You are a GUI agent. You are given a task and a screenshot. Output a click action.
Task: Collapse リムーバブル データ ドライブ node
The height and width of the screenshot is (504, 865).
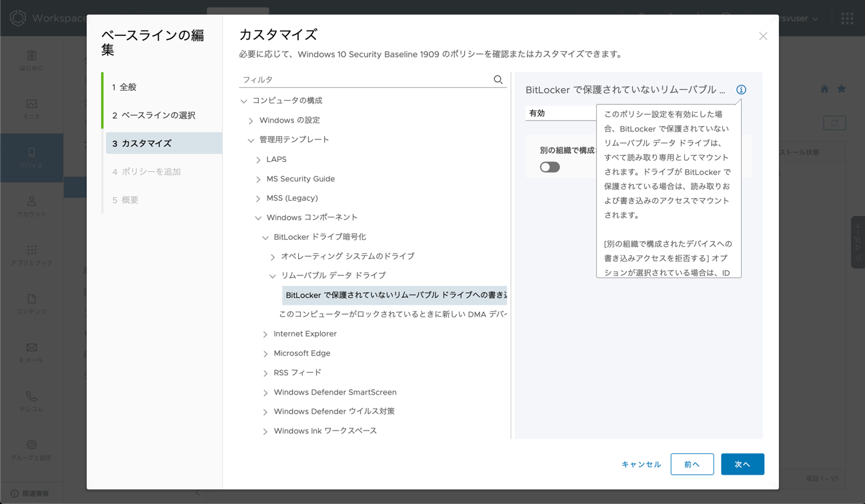click(273, 276)
